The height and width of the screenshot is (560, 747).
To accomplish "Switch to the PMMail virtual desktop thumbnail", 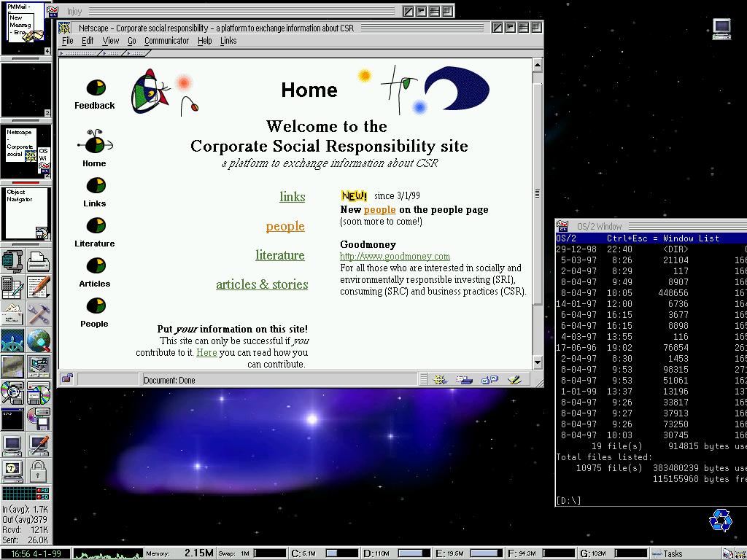I will pyautogui.click(x=26, y=28).
